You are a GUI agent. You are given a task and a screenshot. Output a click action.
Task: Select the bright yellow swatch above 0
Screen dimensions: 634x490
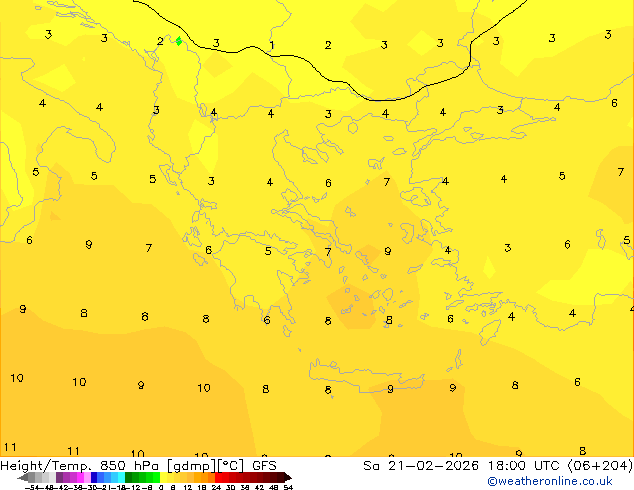click(x=163, y=477)
